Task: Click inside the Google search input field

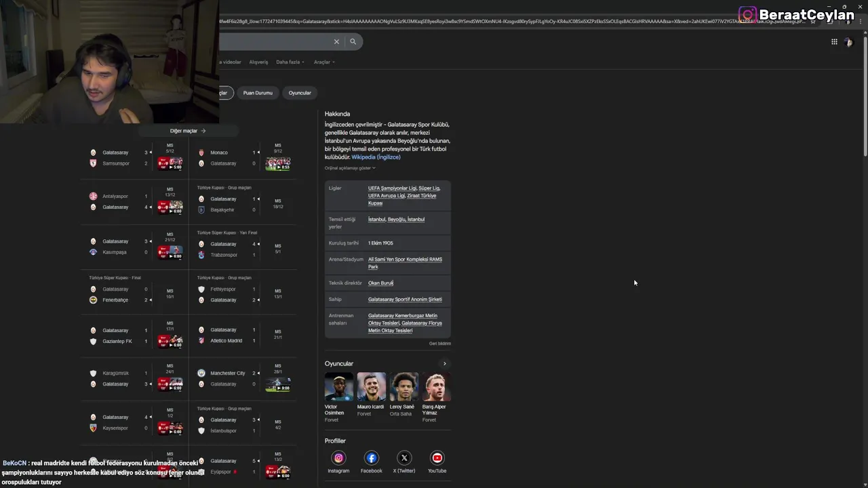Action: tap(275, 41)
